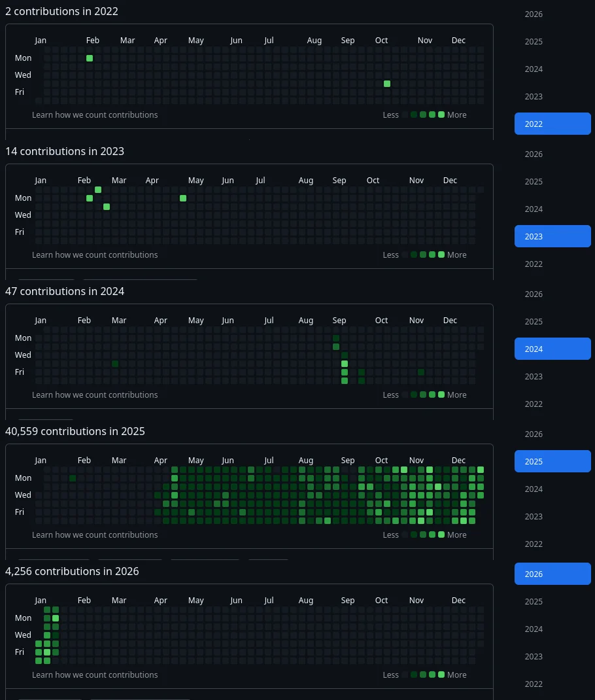Select 2025 in year list beside 2022 graph
Viewport: 595px width, 700px height.
coord(534,41)
